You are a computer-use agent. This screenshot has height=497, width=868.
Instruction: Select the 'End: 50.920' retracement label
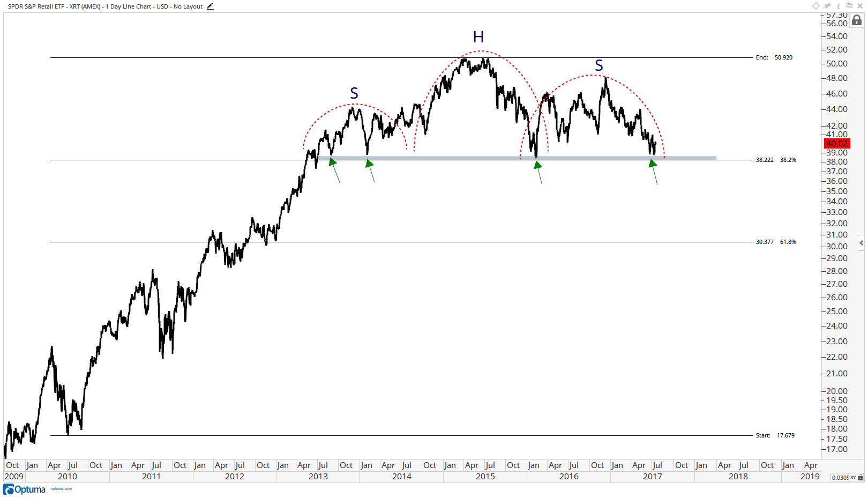(774, 57)
